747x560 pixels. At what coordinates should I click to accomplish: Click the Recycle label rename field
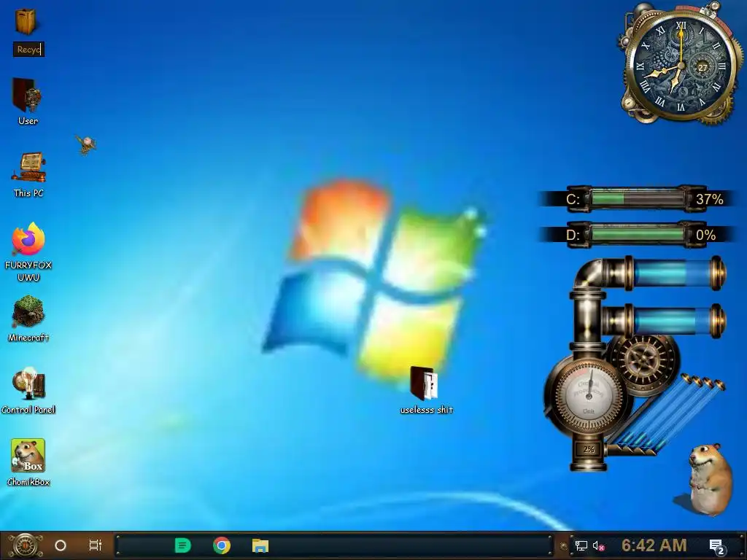click(x=28, y=49)
